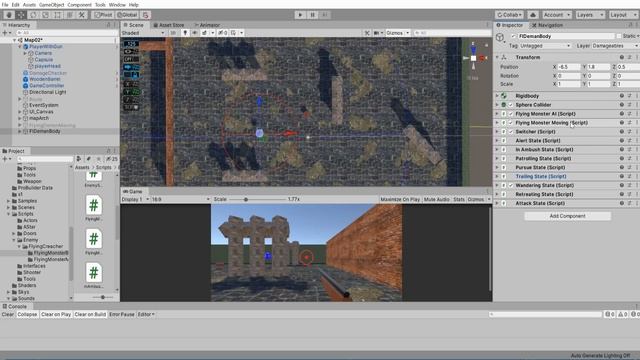Disable Switcher script checkbox
This screenshot has height=360, width=640.
[511, 132]
